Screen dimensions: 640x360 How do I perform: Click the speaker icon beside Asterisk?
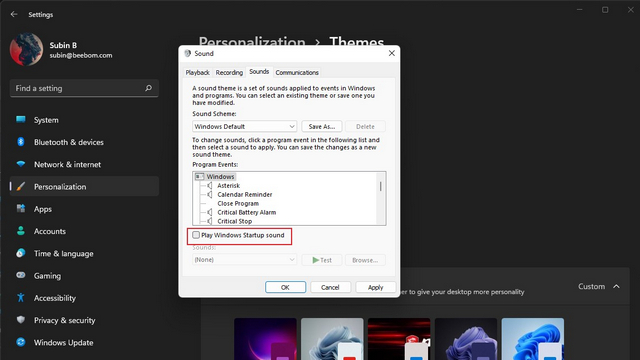(x=209, y=185)
